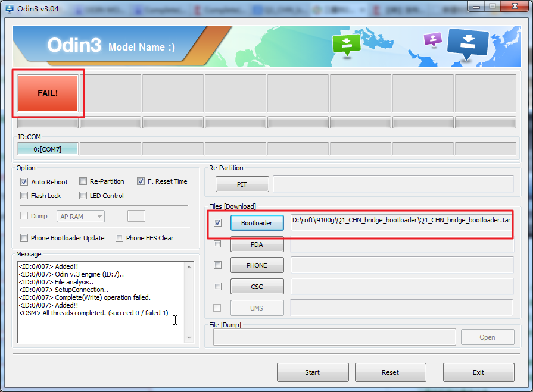Check the Phone Bootloader Update option
This screenshot has width=533, height=392.
point(24,238)
